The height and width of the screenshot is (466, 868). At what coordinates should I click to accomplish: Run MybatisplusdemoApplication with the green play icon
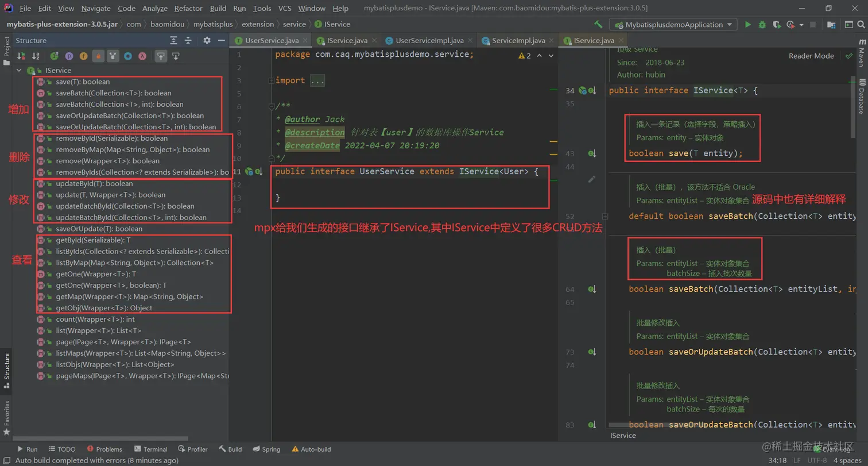[747, 25]
